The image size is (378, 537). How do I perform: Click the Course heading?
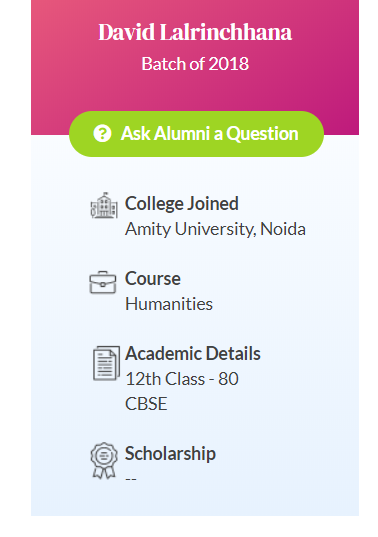[x=153, y=278]
